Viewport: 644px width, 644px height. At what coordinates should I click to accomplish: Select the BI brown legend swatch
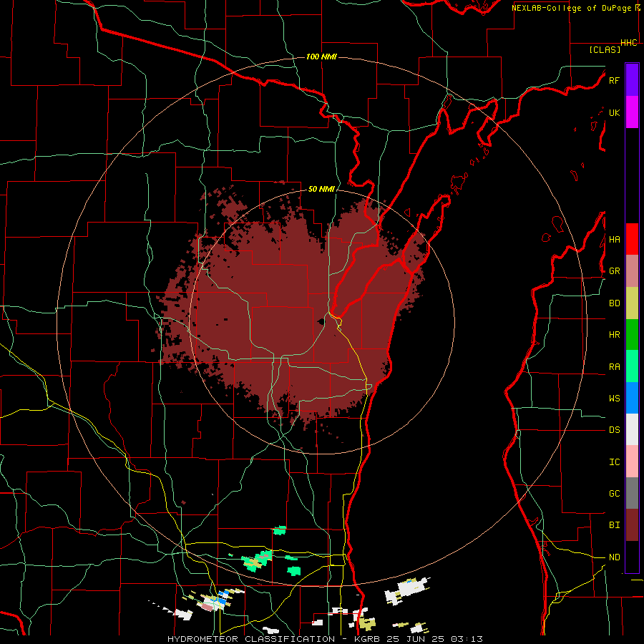(632, 525)
